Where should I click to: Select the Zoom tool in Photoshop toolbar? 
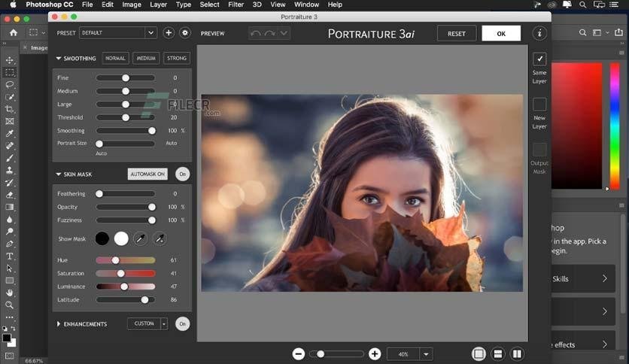10,305
